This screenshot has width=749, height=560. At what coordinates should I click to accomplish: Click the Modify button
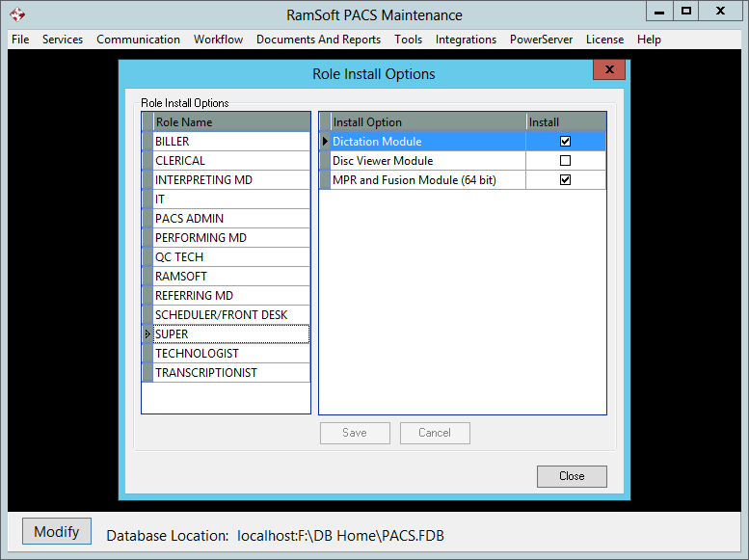click(x=57, y=532)
